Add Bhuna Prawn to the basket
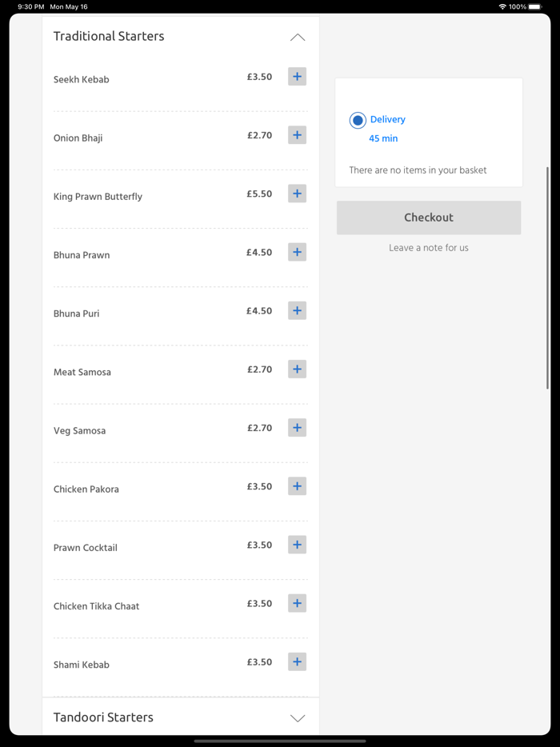This screenshot has height=747, width=560. tap(297, 252)
